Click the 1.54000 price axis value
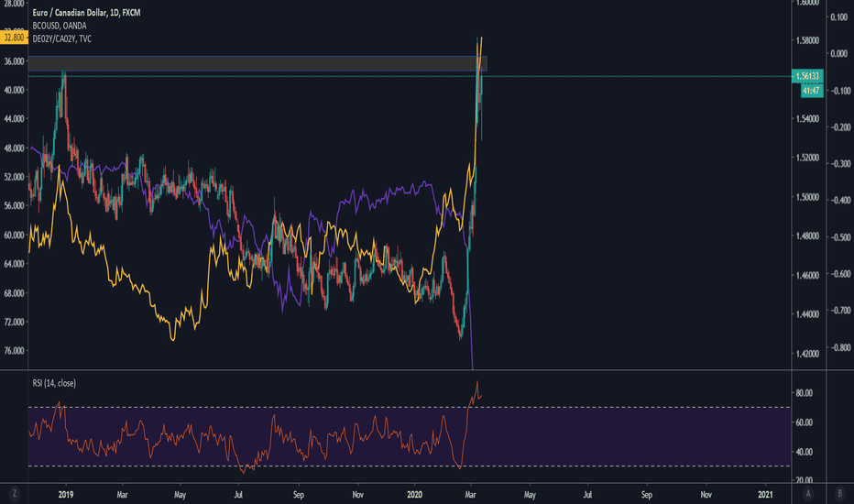This screenshot has height=504, width=854. [x=807, y=119]
